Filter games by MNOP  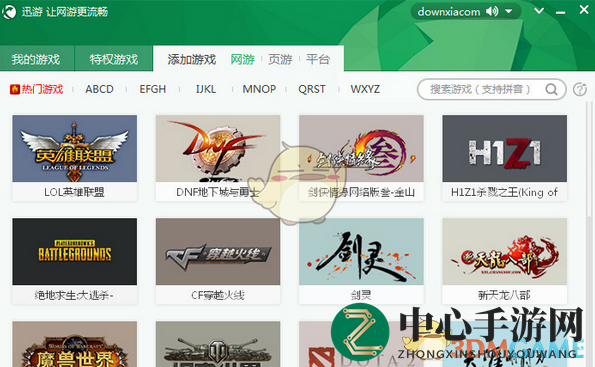(x=259, y=89)
